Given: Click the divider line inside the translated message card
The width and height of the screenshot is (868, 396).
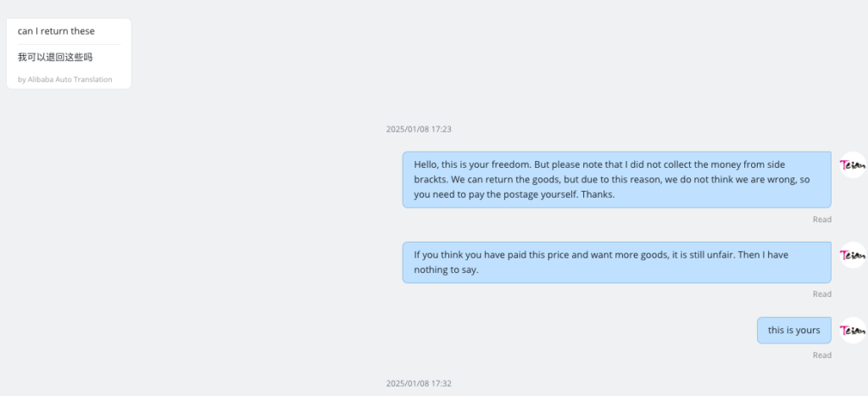Looking at the screenshot, I should tap(69, 44).
